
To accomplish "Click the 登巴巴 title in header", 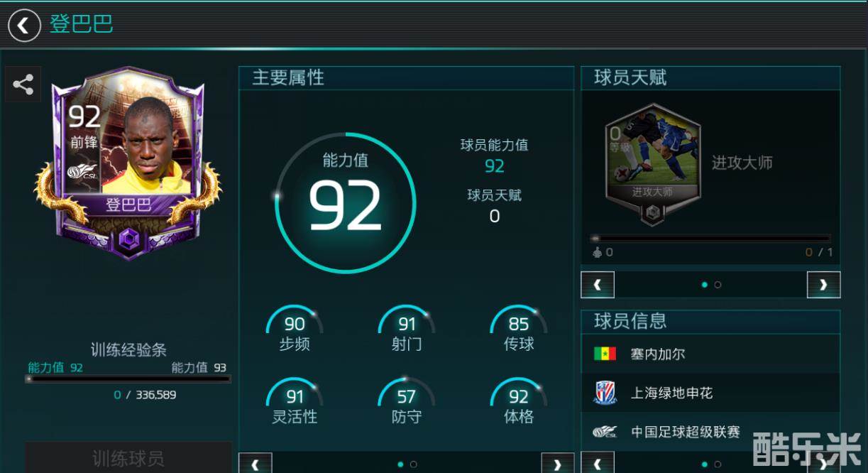I will tap(81, 24).
